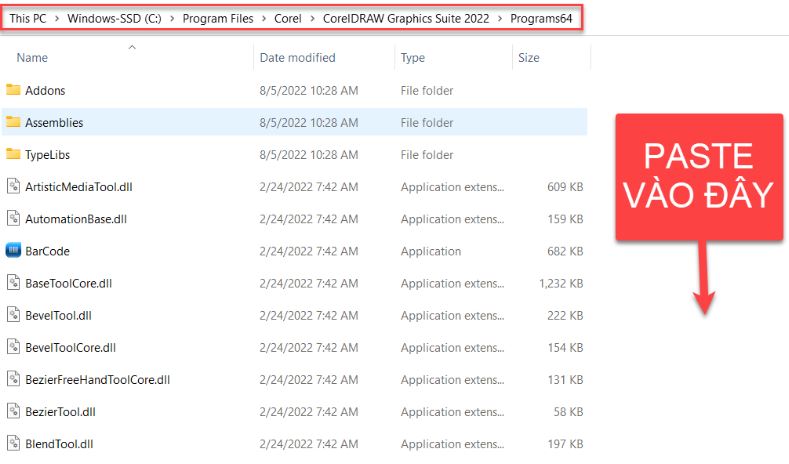This screenshot has height=464, width=789.
Task: Sort by Name column header
Action: tap(32, 57)
